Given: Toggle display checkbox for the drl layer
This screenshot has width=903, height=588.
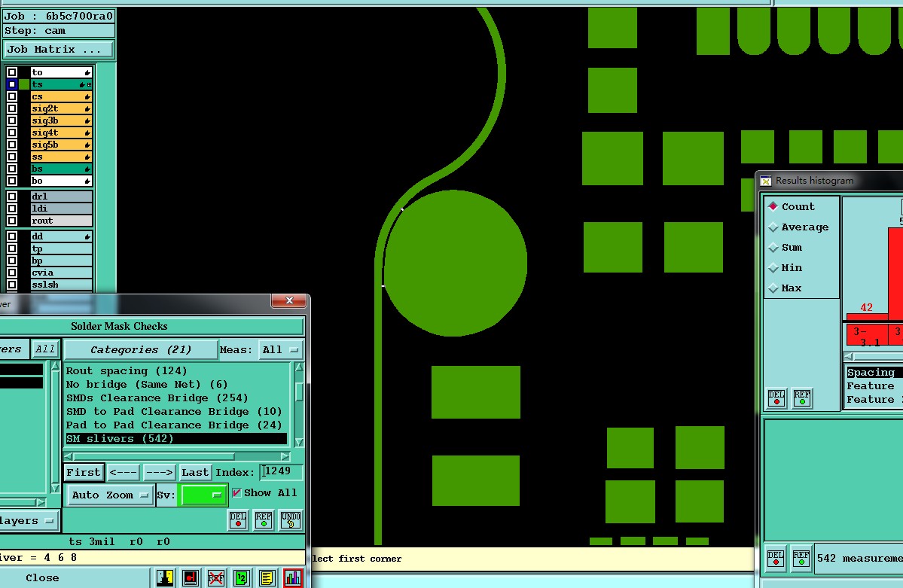Looking at the screenshot, I should pyautogui.click(x=11, y=197).
